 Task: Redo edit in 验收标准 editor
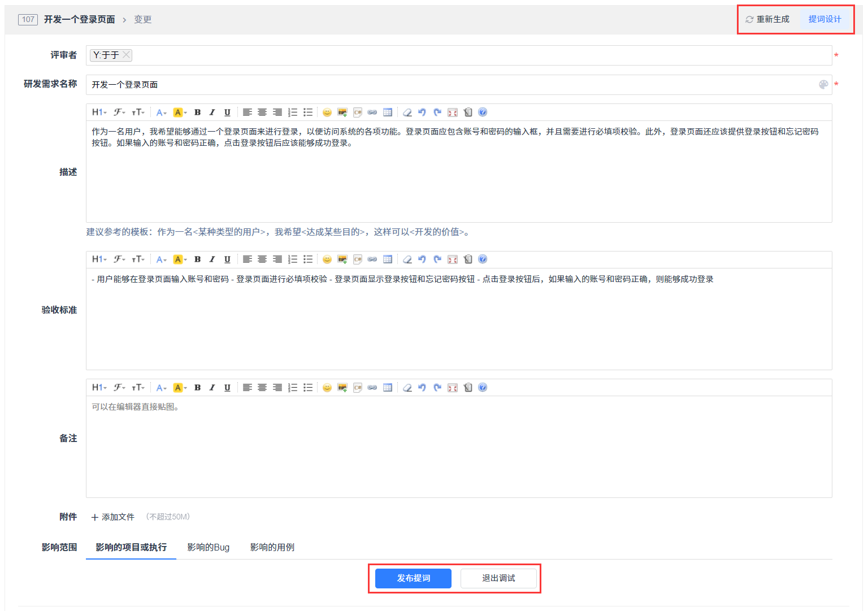(x=437, y=259)
